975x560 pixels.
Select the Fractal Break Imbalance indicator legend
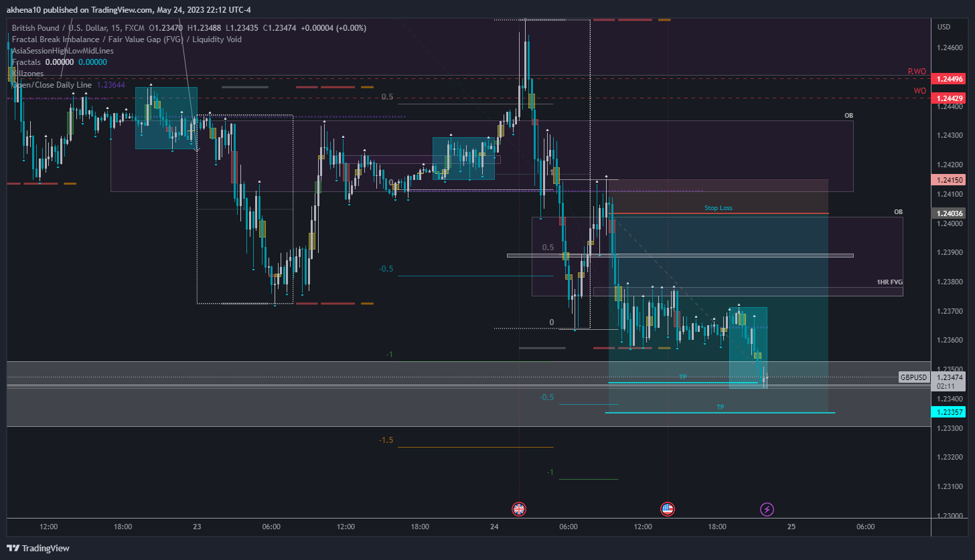click(127, 39)
